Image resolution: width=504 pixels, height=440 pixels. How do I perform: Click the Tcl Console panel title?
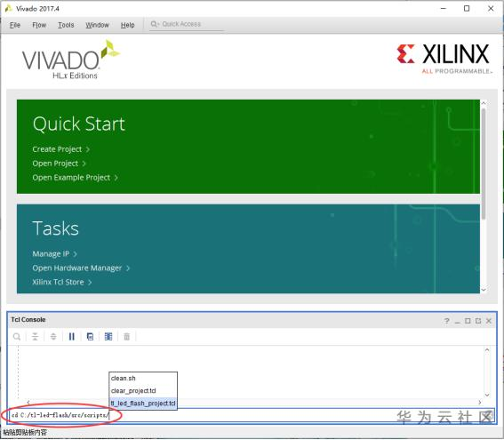pyautogui.click(x=28, y=319)
